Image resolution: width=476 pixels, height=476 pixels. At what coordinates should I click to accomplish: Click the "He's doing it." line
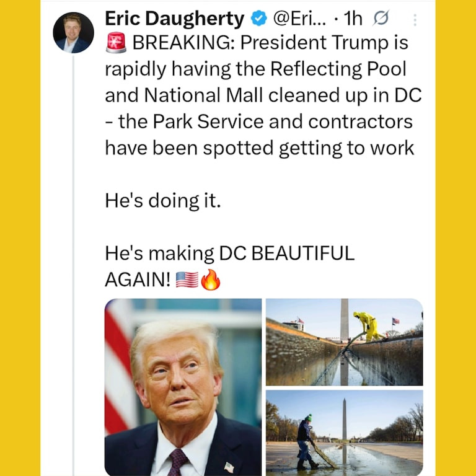pos(163,201)
